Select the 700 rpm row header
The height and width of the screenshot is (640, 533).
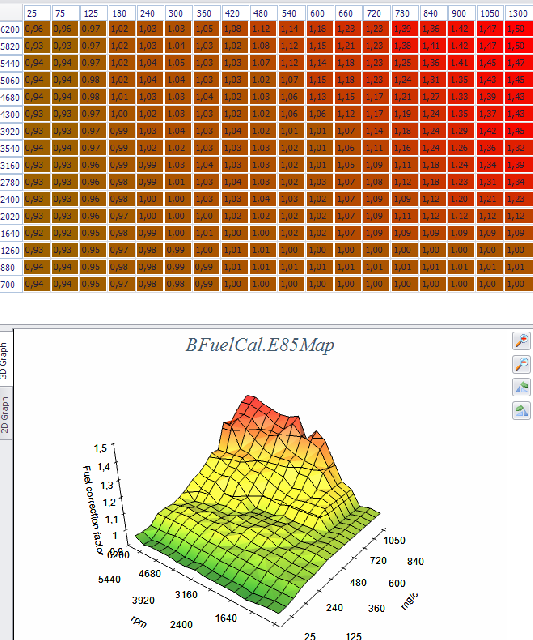point(11,284)
